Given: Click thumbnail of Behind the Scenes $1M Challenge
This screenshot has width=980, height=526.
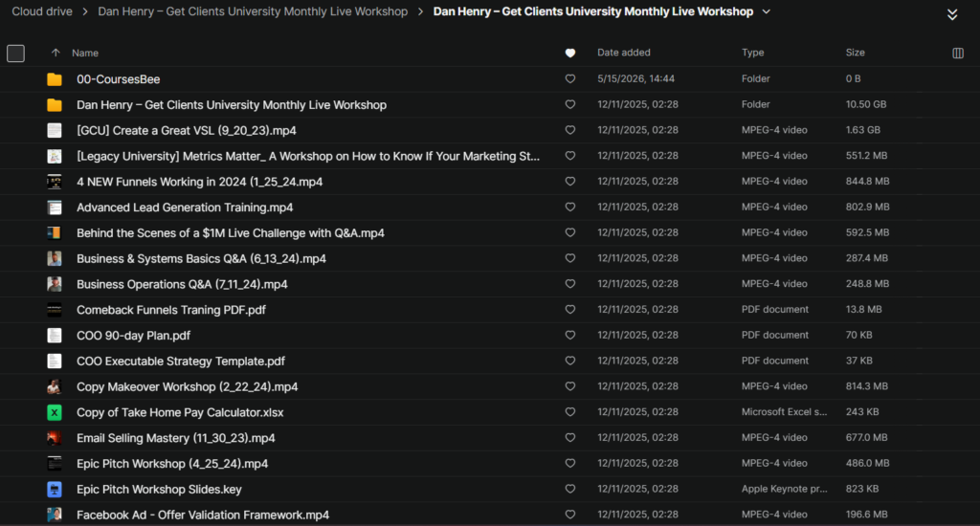Looking at the screenshot, I should point(55,233).
